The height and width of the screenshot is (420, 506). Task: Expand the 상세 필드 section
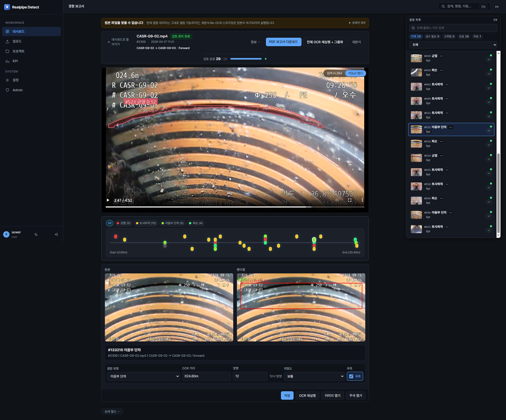click(x=112, y=411)
